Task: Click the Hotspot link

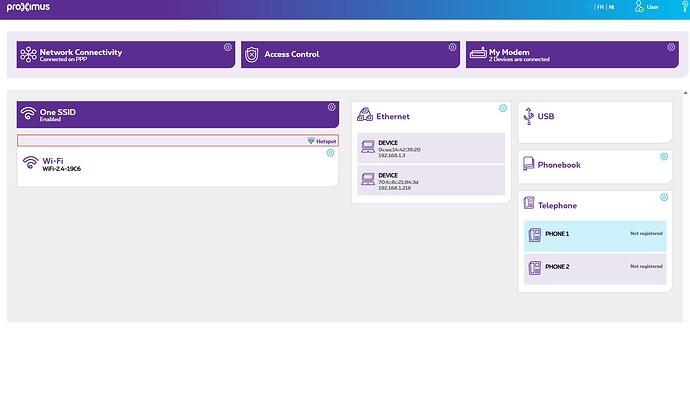Action: coord(322,141)
